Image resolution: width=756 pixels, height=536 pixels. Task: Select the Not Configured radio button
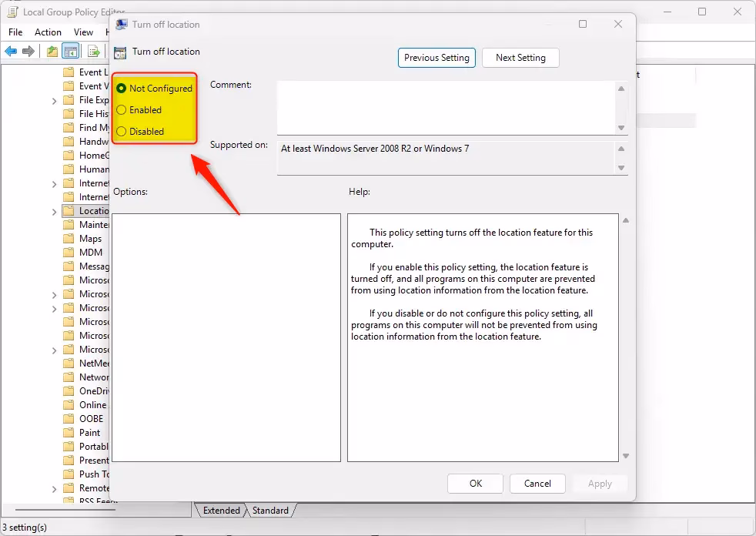[x=122, y=89]
